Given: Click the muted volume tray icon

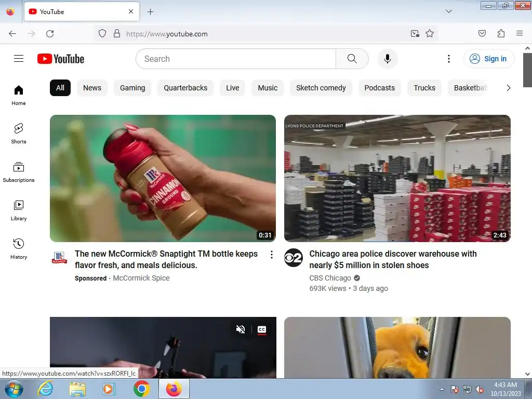Looking at the screenshot, I should point(480,390).
